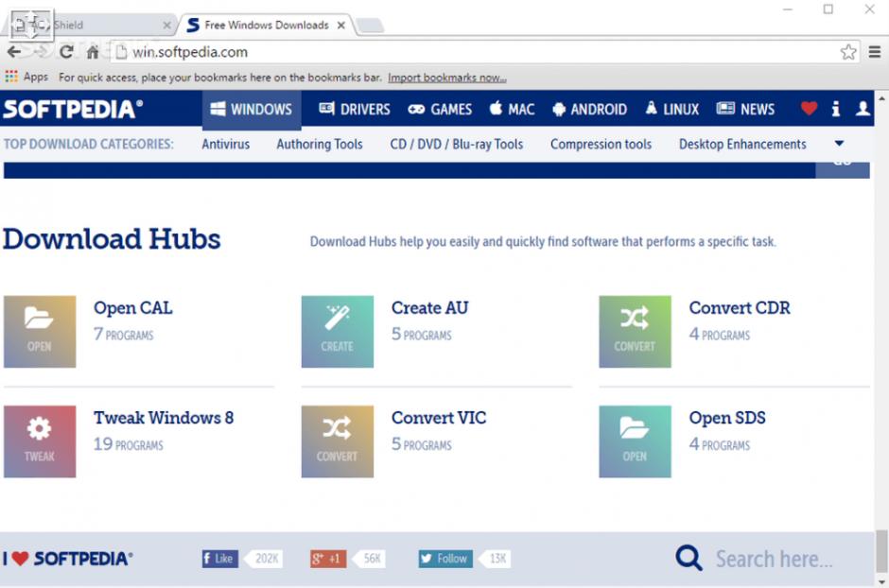Open the Compression tools category
Viewport: 889px width, 588px height.
(x=601, y=144)
